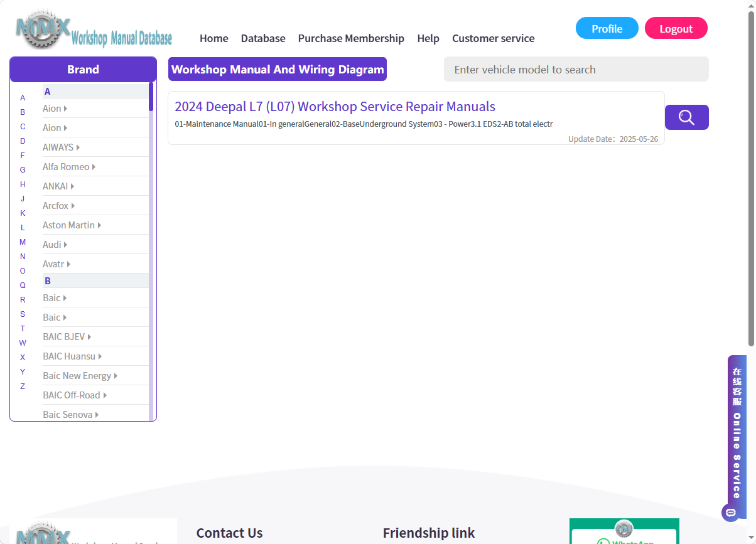756x544 pixels.
Task: Click the brand list scrollbar thumb
Action: (151, 97)
